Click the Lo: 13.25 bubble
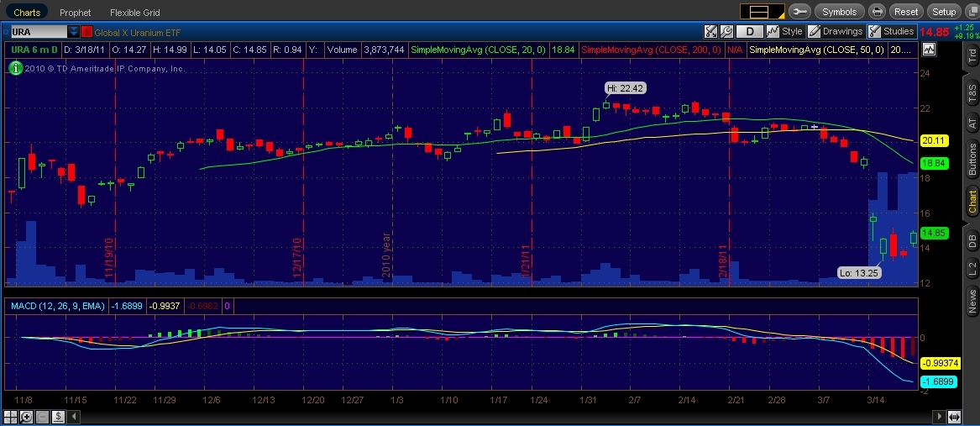 point(859,273)
